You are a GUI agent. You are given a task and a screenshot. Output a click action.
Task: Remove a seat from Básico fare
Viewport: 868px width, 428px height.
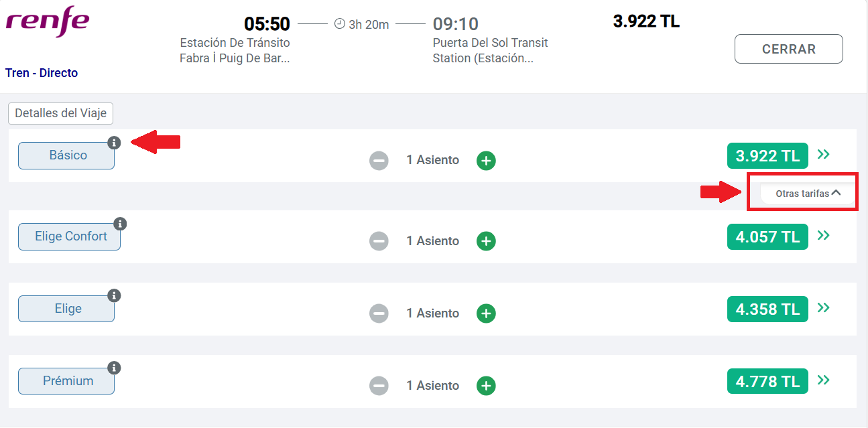pyautogui.click(x=379, y=161)
